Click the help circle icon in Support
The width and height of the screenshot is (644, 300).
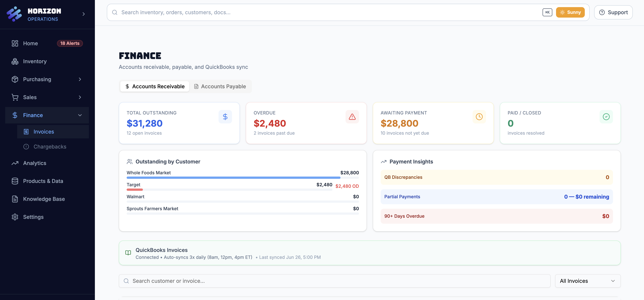click(x=602, y=12)
